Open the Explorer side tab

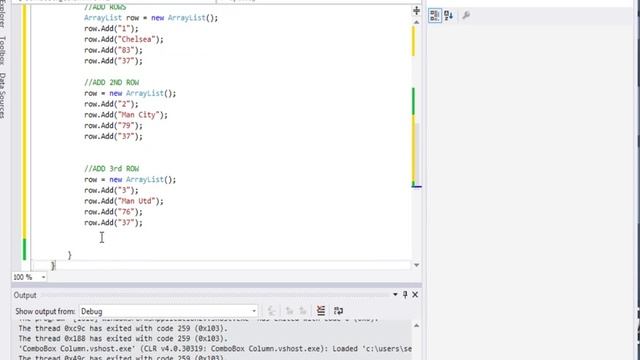2,14
